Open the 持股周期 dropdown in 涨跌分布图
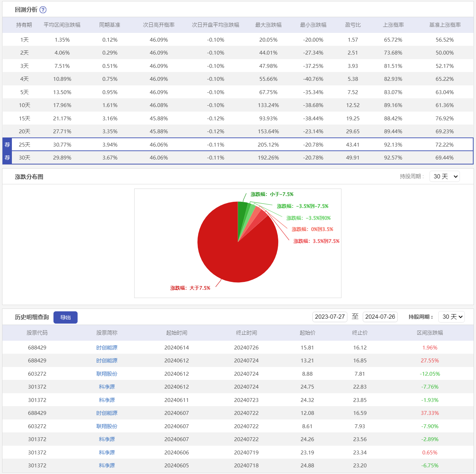Viewport: 476px width, 474px height. (445, 177)
